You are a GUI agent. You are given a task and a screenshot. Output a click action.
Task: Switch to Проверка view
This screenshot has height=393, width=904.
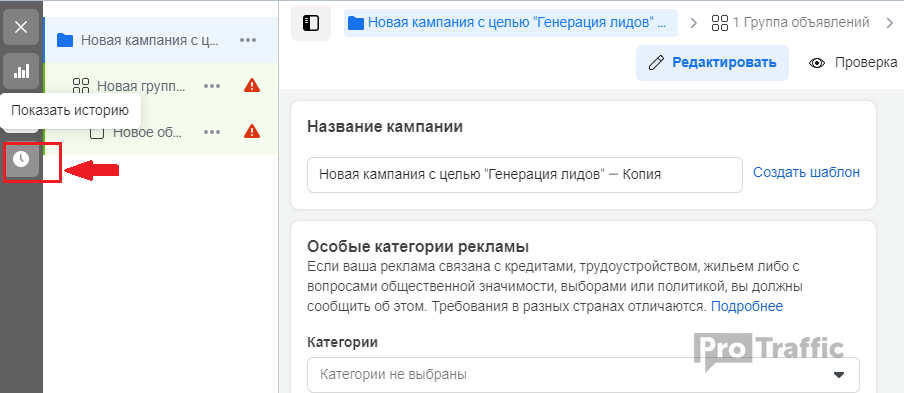(853, 63)
